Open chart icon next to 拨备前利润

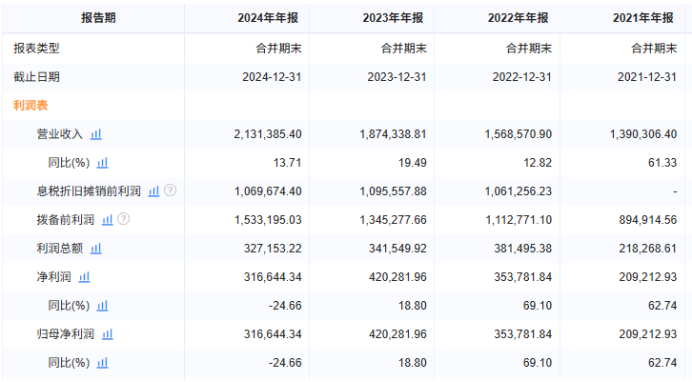[108, 220]
